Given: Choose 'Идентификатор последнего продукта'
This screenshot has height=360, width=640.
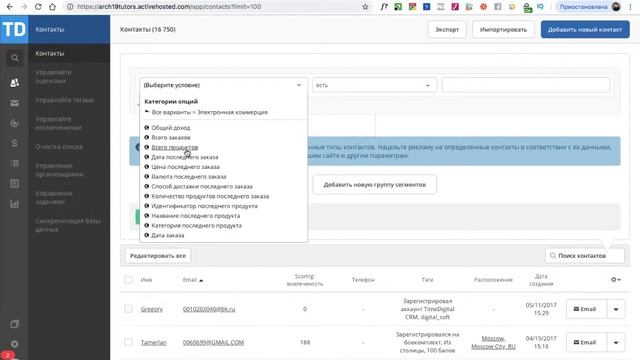Looking at the screenshot, I should click(x=204, y=206).
